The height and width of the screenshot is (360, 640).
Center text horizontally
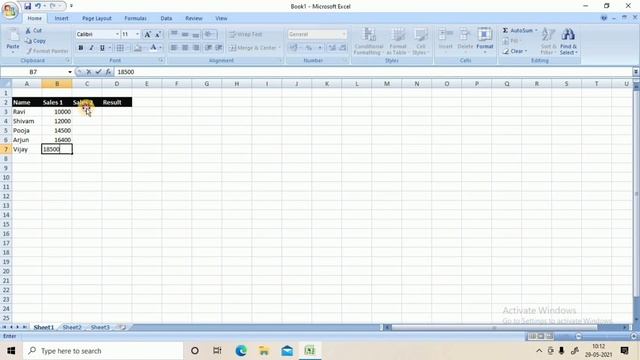pos(185,48)
